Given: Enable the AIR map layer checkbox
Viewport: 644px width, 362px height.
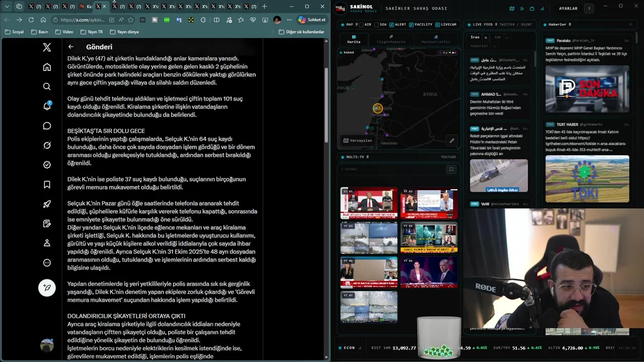Looking at the screenshot, I should point(361,24).
